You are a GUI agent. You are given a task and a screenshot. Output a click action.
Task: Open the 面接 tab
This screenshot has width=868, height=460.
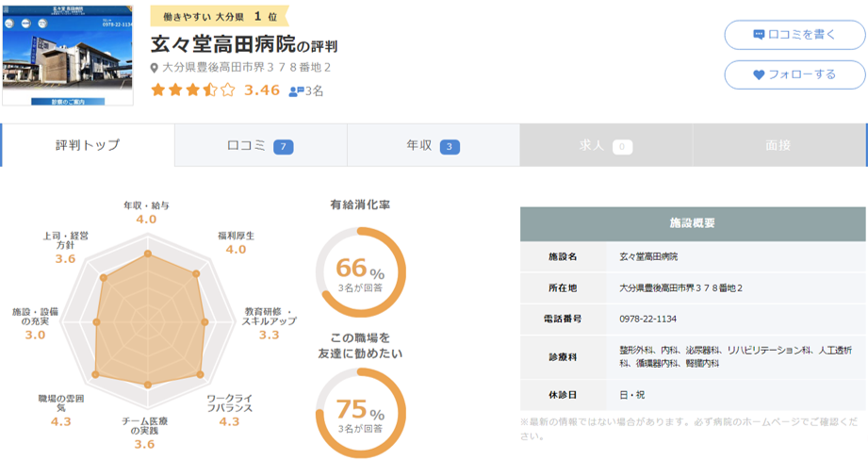pyautogui.click(x=778, y=145)
